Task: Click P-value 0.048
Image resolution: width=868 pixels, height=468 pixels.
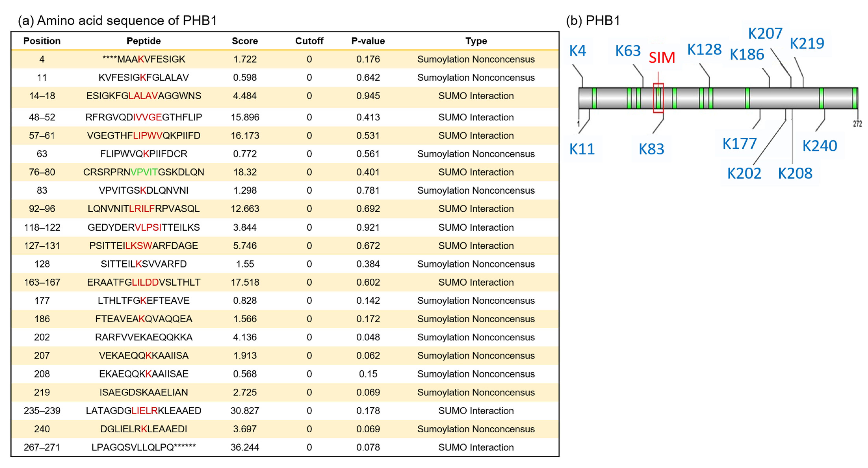Action: (368, 337)
